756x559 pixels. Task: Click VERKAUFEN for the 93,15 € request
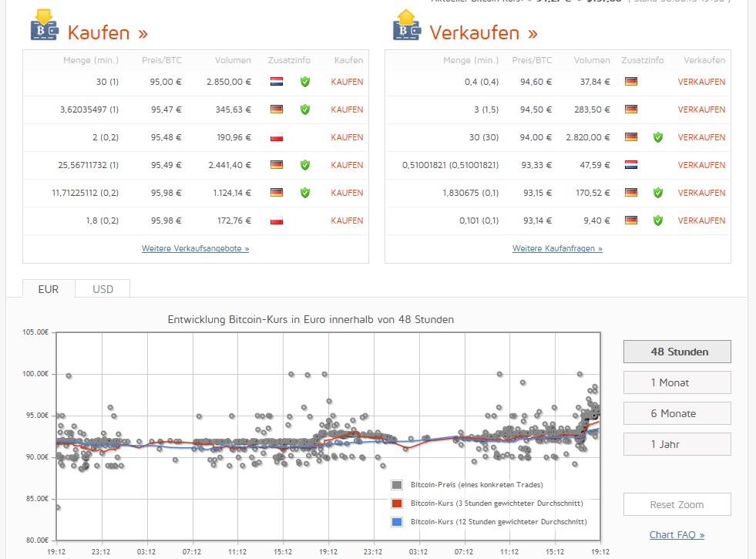(x=701, y=193)
